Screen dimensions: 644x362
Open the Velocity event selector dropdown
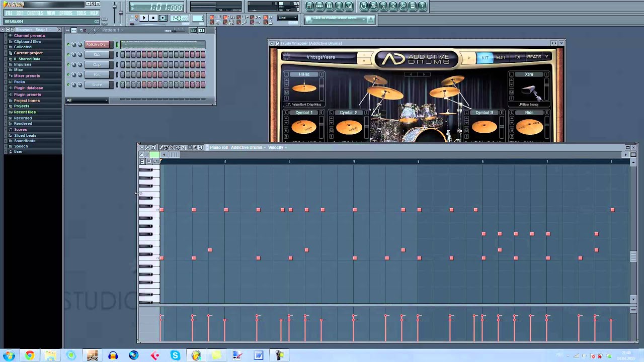[x=278, y=147]
